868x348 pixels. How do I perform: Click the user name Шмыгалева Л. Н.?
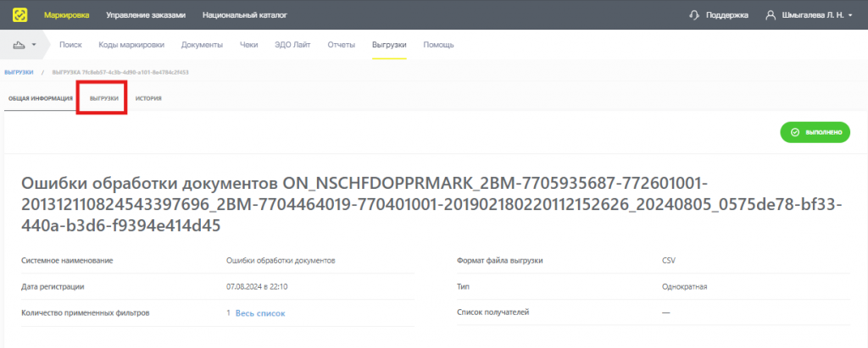click(813, 15)
